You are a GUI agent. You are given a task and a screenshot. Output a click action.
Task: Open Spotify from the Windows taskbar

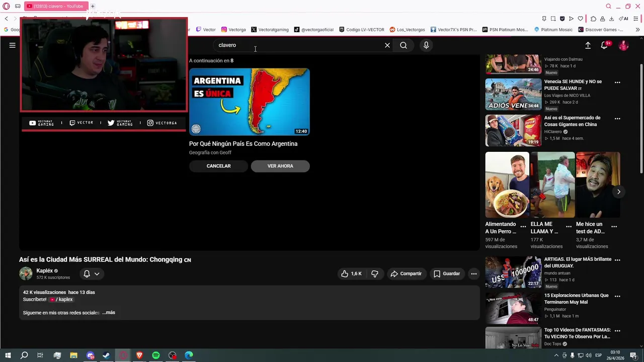pos(156,355)
